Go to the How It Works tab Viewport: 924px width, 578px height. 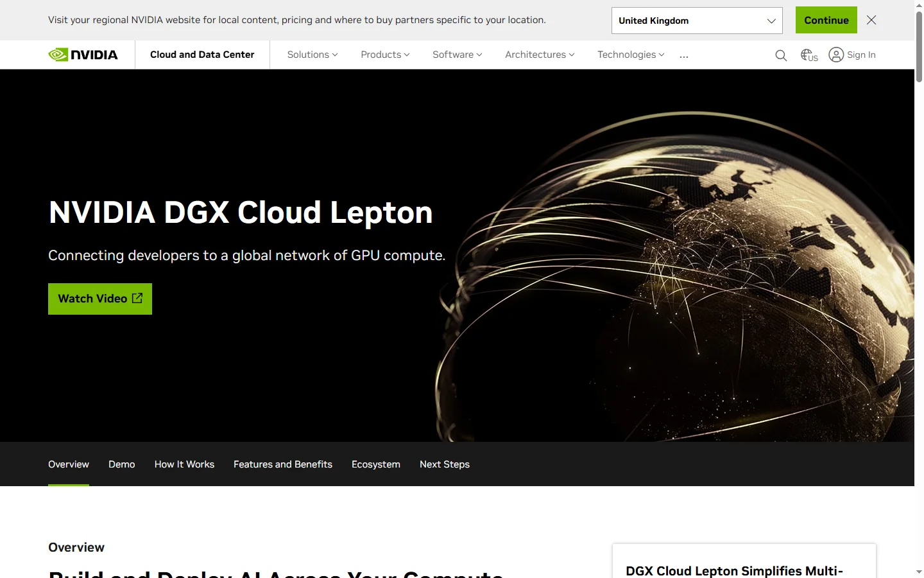click(x=184, y=464)
